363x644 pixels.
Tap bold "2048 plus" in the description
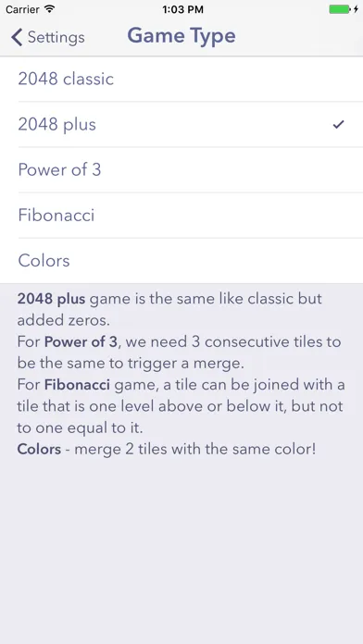tap(51, 299)
